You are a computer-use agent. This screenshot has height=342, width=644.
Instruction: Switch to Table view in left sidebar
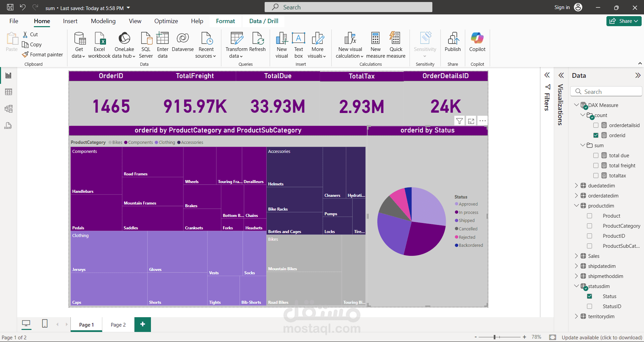[9, 92]
